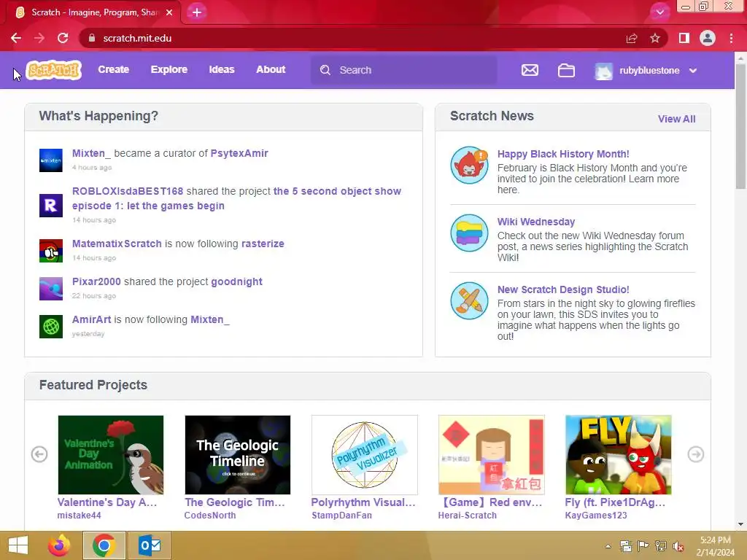Open the Explore menu item
This screenshot has height=560, width=747.
(x=169, y=69)
